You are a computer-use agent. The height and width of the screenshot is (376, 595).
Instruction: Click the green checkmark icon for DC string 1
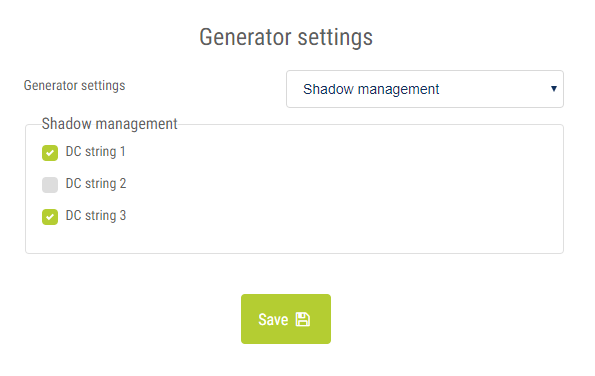point(50,153)
